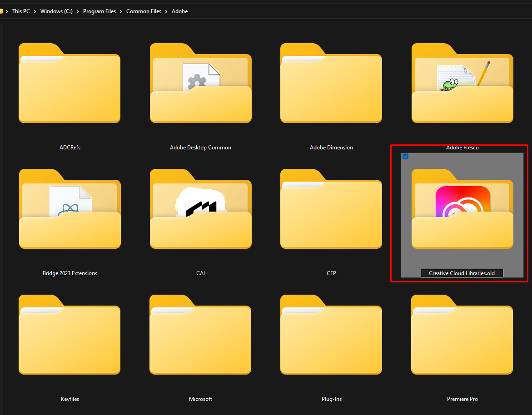Navigate to Common Files via breadcrumb
Screen dimensions: 532x415
(x=144, y=11)
